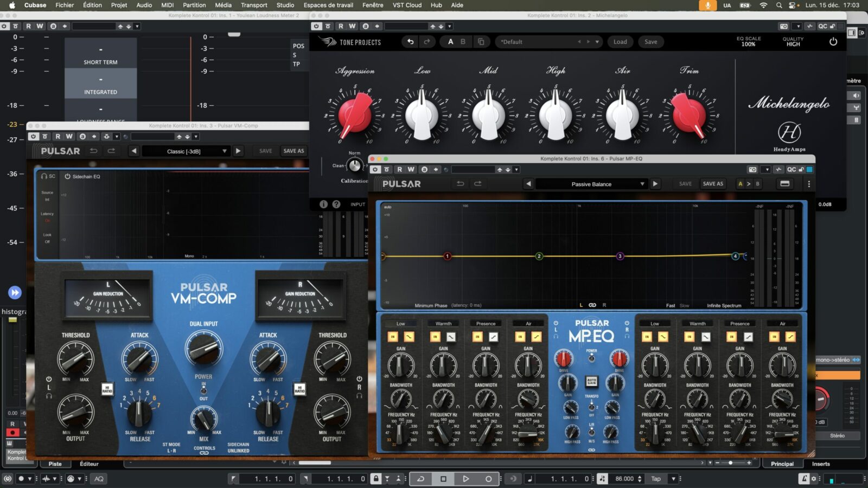Viewport: 868px width, 488px height.
Task: Click the power bypass icon on Michelangelo header
Action: point(833,41)
